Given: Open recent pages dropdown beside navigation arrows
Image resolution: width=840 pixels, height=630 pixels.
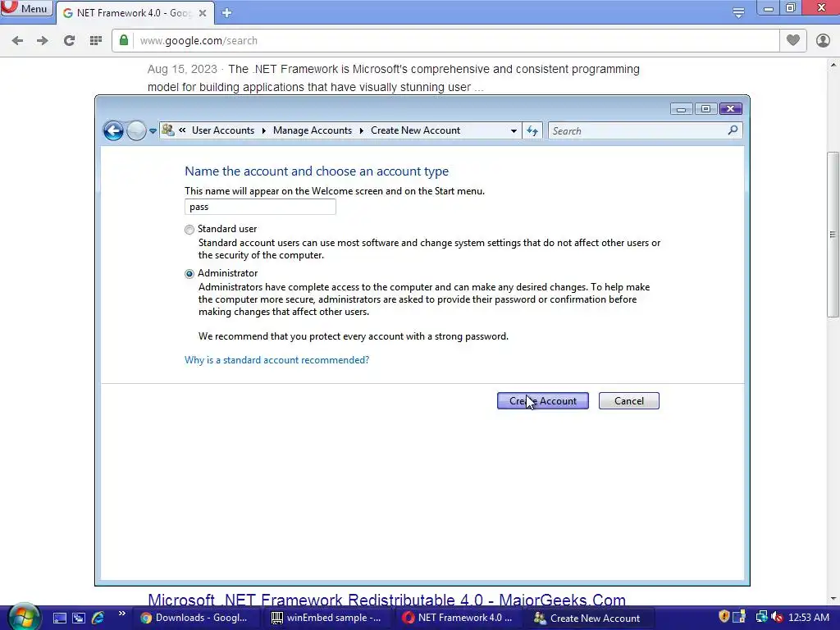Looking at the screenshot, I should (153, 130).
